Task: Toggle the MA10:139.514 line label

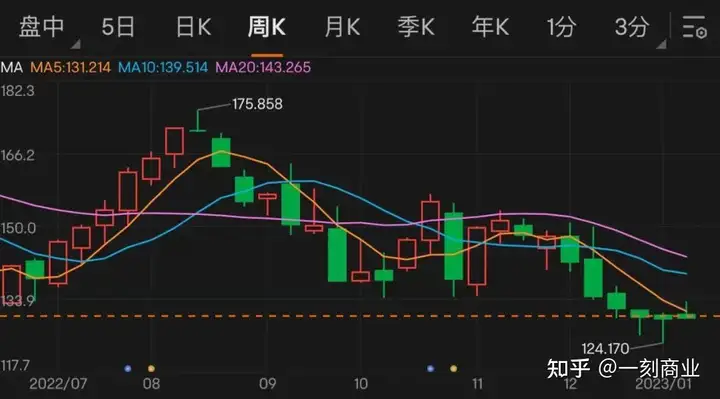Action: [x=163, y=67]
